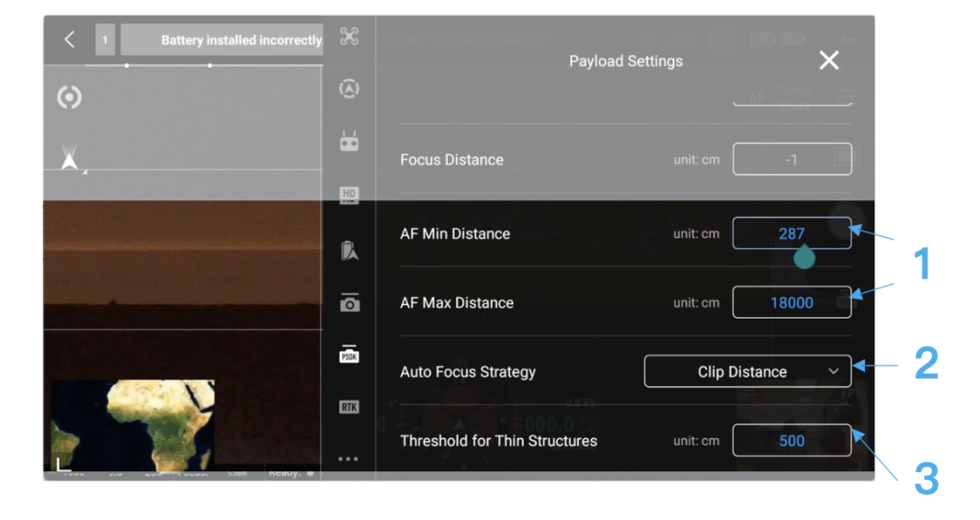980x520 pixels.
Task: Edit the Threshold for Thin Structures value
Action: point(791,441)
